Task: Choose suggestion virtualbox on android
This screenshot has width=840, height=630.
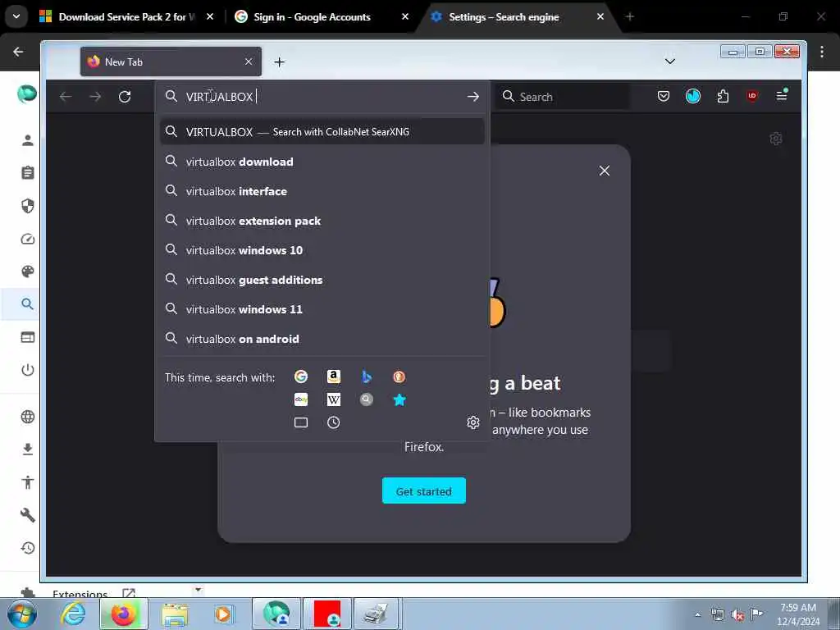Action: [x=322, y=339]
